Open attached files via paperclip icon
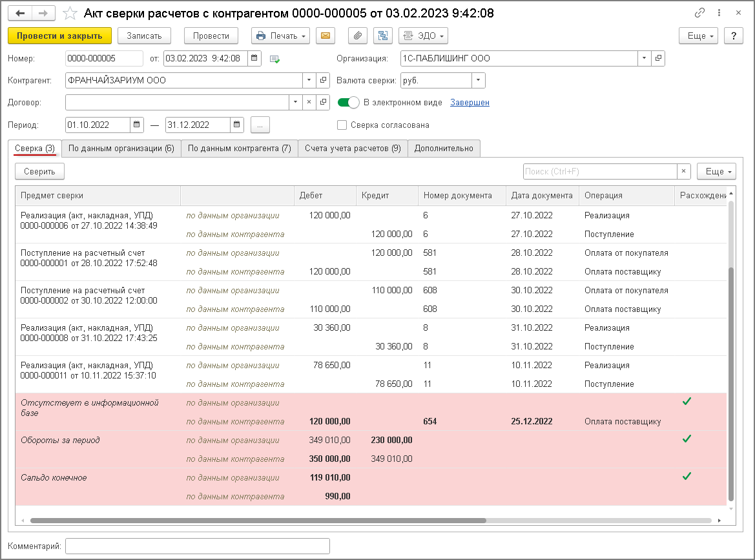 click(x=358, y=36)
